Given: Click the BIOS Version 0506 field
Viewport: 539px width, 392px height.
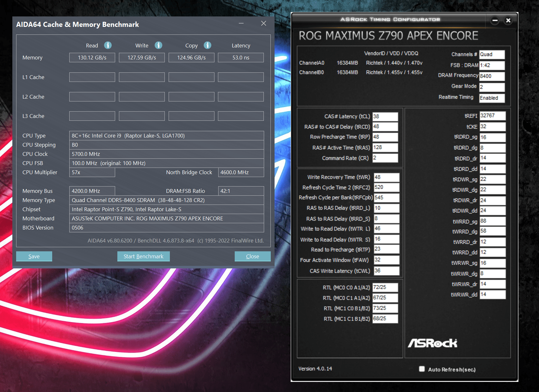Looking at the screenshot, I should click(x=167, y=228).
